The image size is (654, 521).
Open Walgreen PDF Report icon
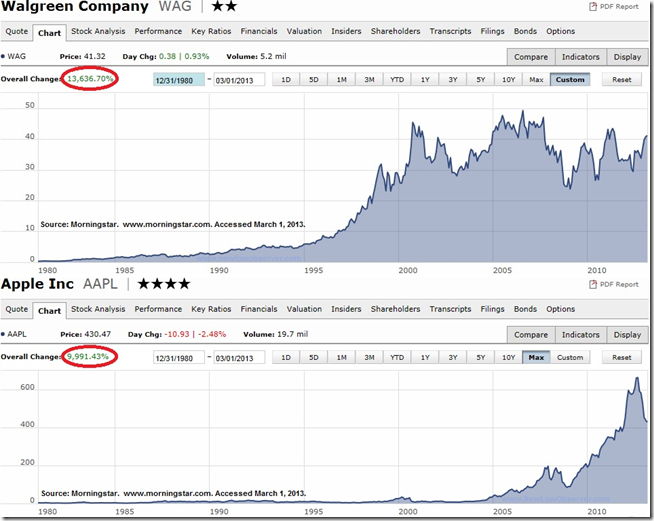pyautogui.click(x=593, y=7)
